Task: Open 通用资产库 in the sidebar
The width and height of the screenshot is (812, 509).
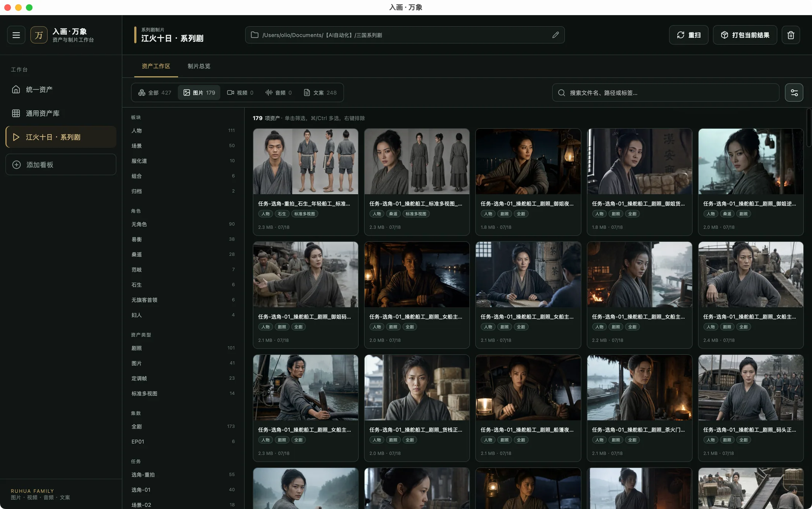Action: [x=61, y=113]
